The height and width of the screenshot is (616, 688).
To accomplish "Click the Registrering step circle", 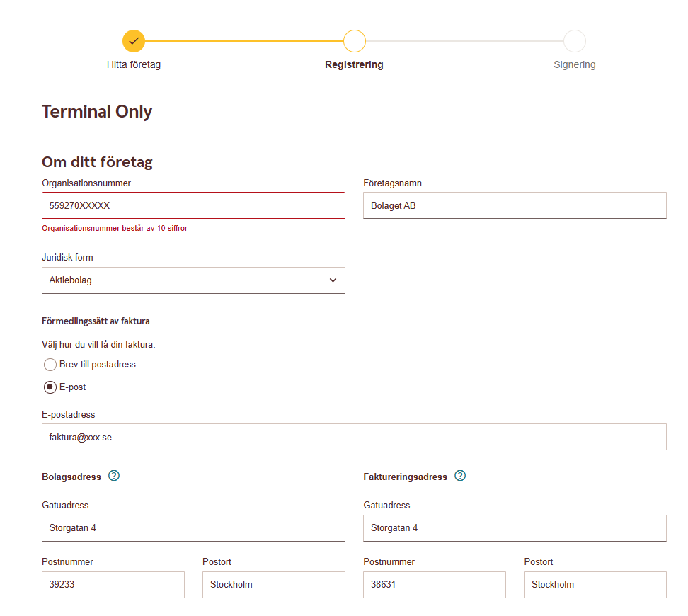I will tap(354, 41).
